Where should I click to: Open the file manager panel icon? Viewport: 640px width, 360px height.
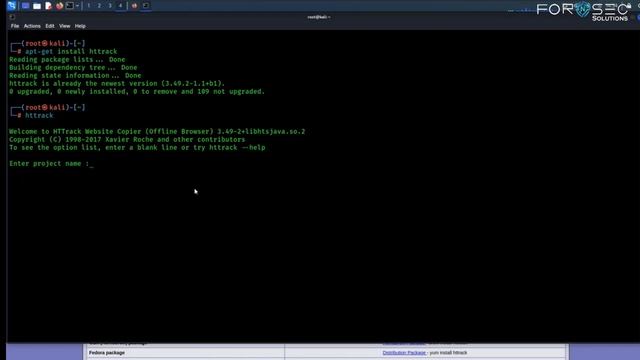[x=37, y=6]
